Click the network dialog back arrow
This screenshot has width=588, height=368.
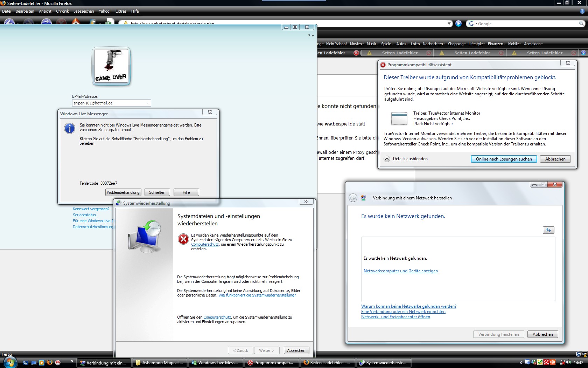tap(353, 198)
